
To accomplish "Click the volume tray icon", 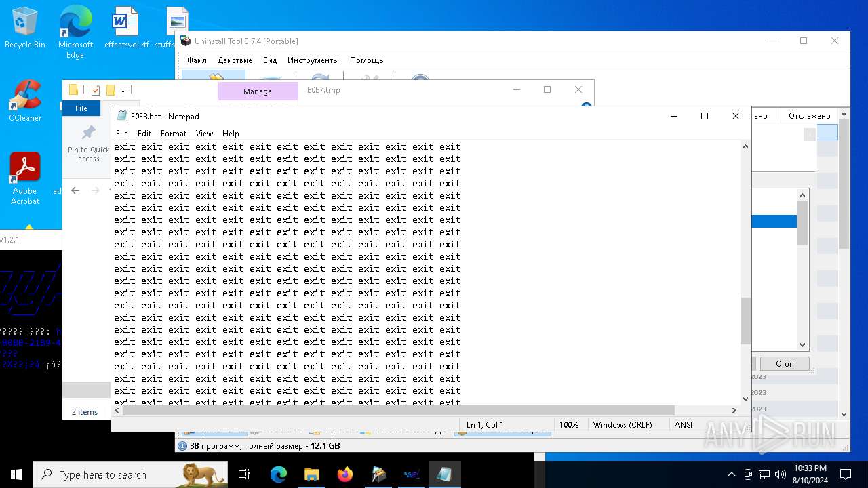I will click(781, 474).
